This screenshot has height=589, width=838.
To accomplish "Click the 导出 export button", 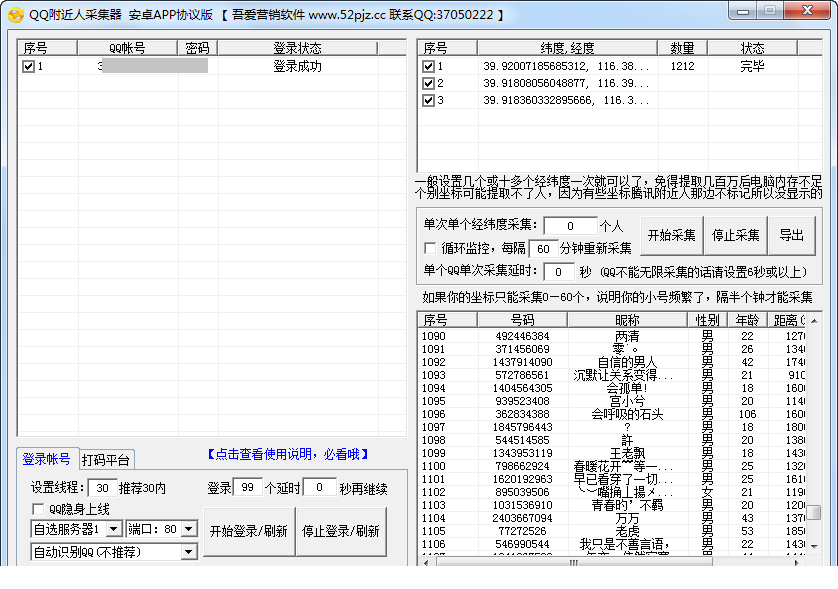I will coord(792,235).
